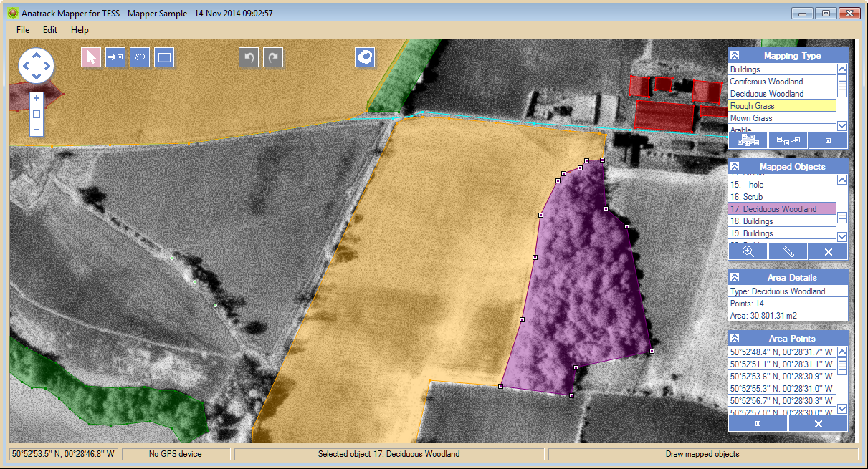Click the redo arrow button

[x=273, y=57]
